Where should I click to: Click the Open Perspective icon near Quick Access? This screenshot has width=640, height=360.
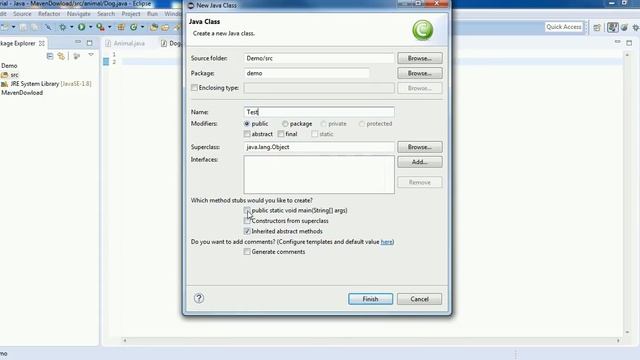(x=597, y=27)
